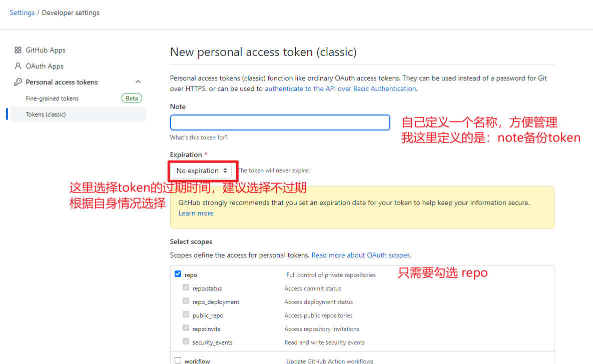Click 'Access deployment status' description
593x364 pixels.
318,302
